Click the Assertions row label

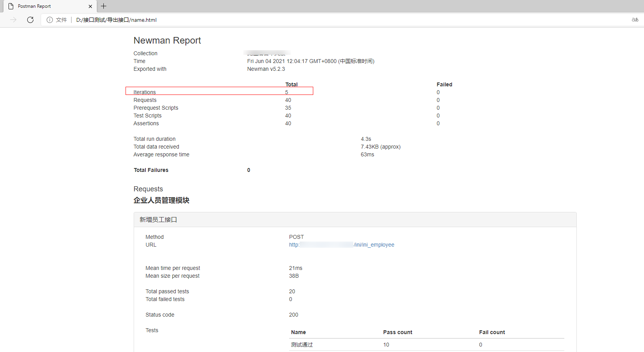coord(146,123)
